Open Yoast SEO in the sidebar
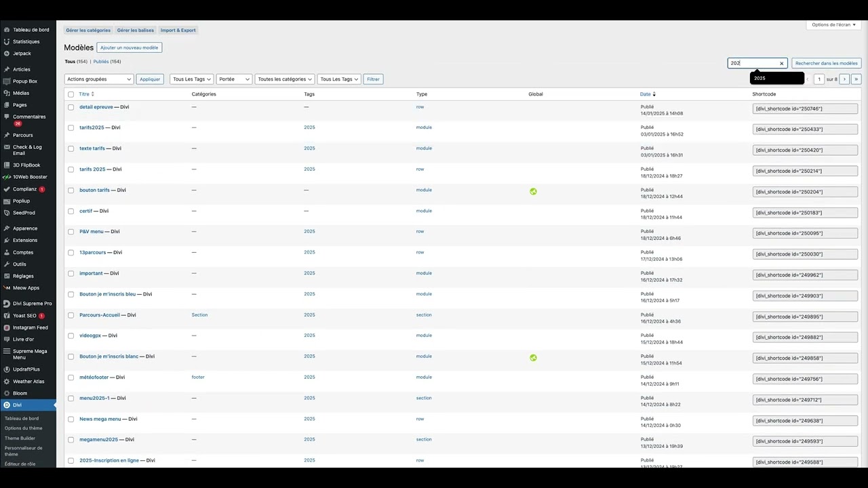The height and width of the screenshot is (488, 868). tap(24, 316)
